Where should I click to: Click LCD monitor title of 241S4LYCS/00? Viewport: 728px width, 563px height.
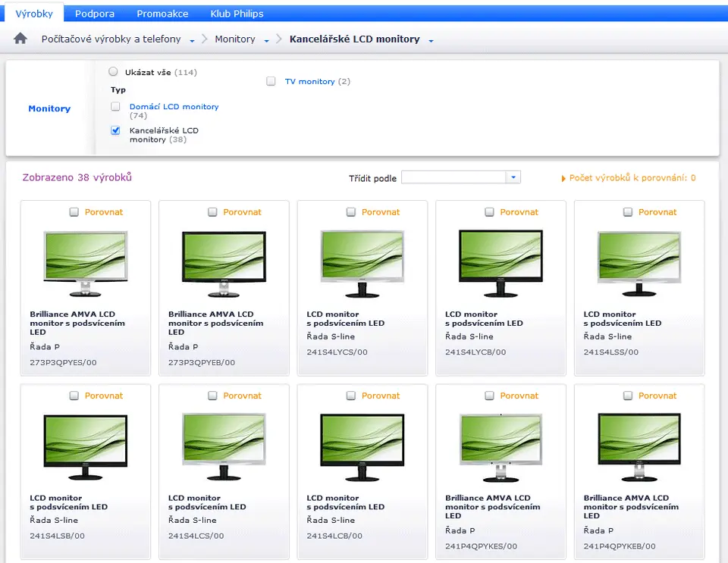pyautogui.click(x=346, y=318)
